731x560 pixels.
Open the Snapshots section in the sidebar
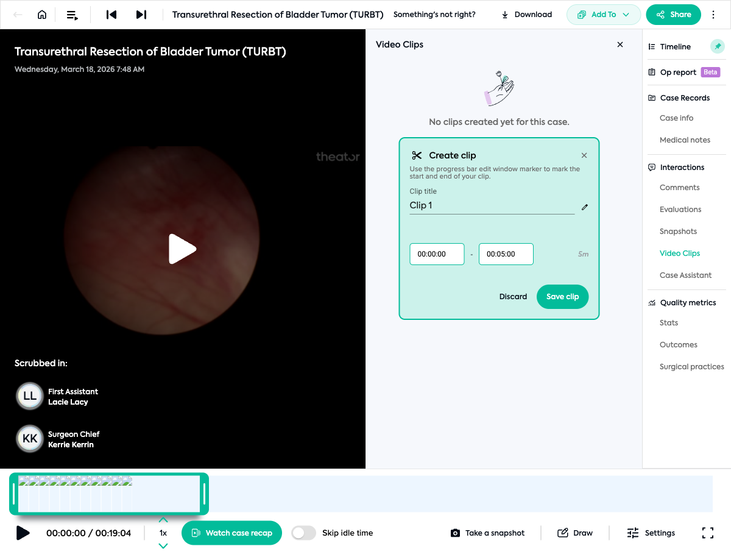[678, 231]
